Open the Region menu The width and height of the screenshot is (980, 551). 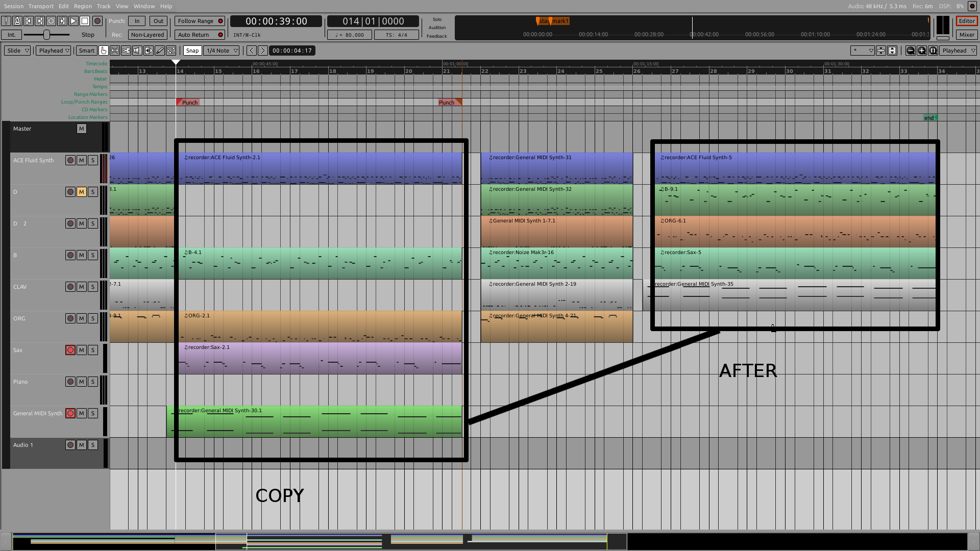tap(83, 6)
